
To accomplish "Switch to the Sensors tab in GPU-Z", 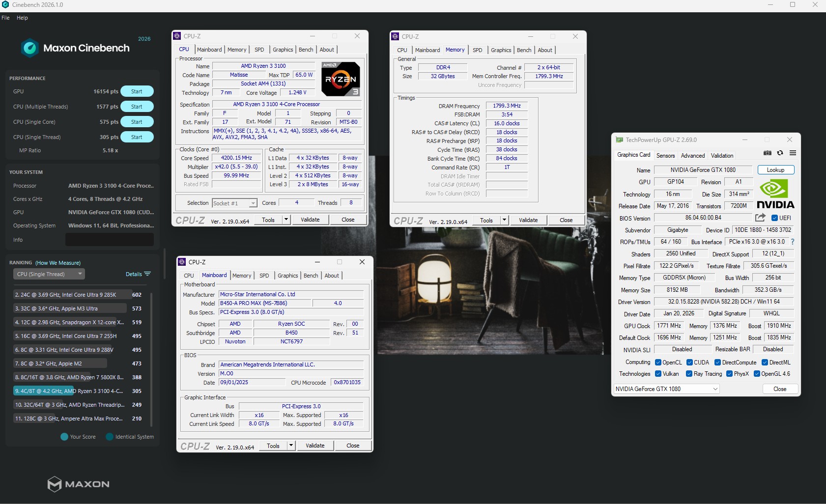I will [x=666, y=156].
